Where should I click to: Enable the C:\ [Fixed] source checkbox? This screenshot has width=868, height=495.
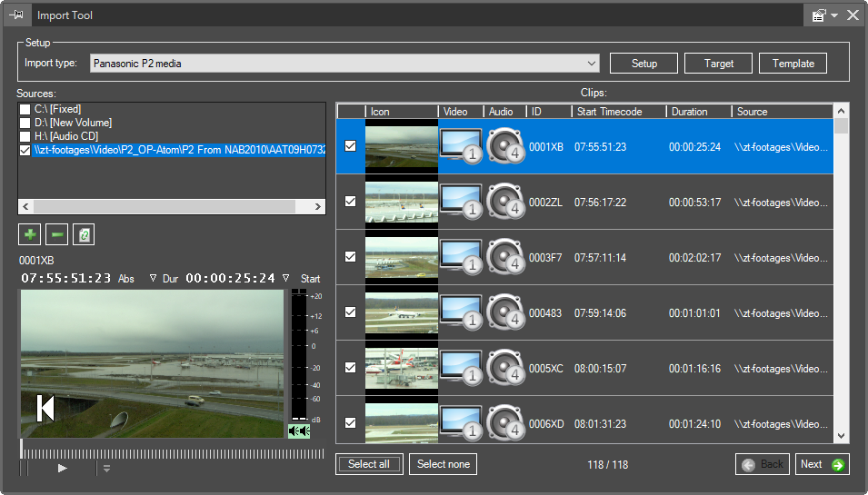pyautogui.click(x=25, y=109)
